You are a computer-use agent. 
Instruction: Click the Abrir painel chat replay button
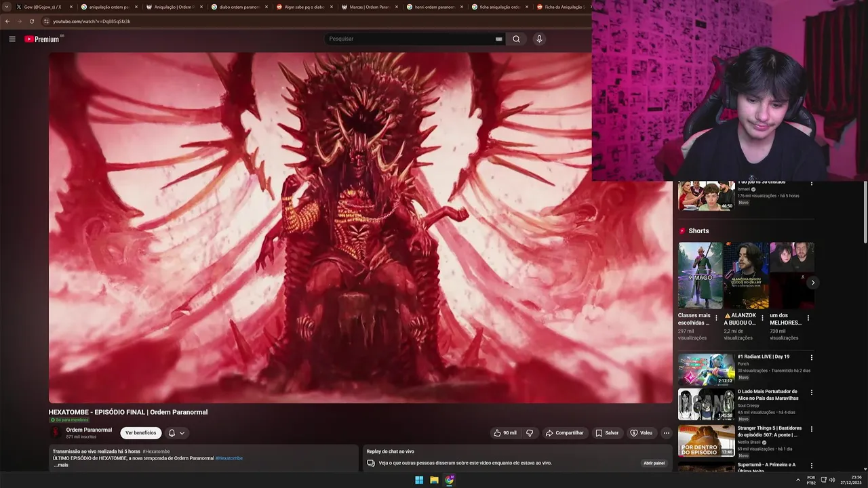[x=654, y=463]
